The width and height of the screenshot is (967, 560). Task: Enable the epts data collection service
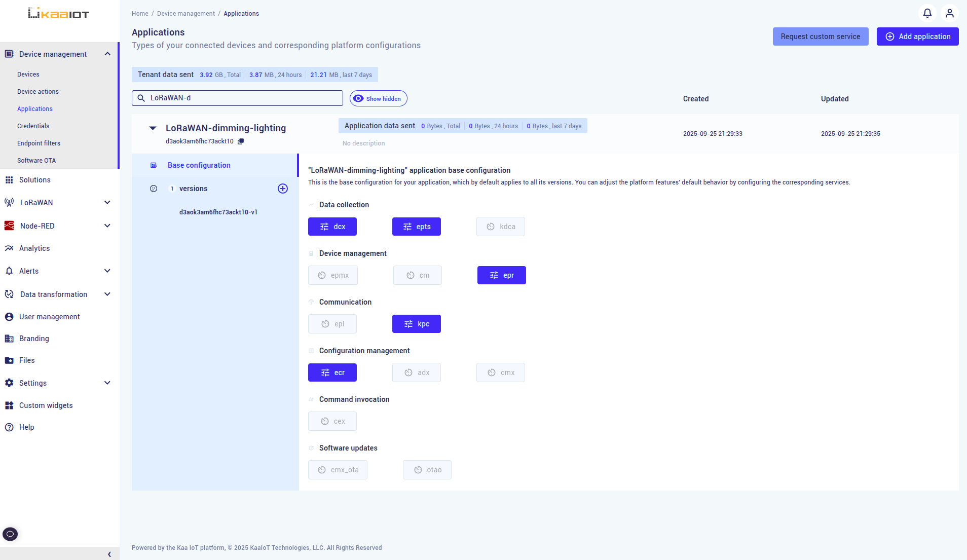coord(416,227)
